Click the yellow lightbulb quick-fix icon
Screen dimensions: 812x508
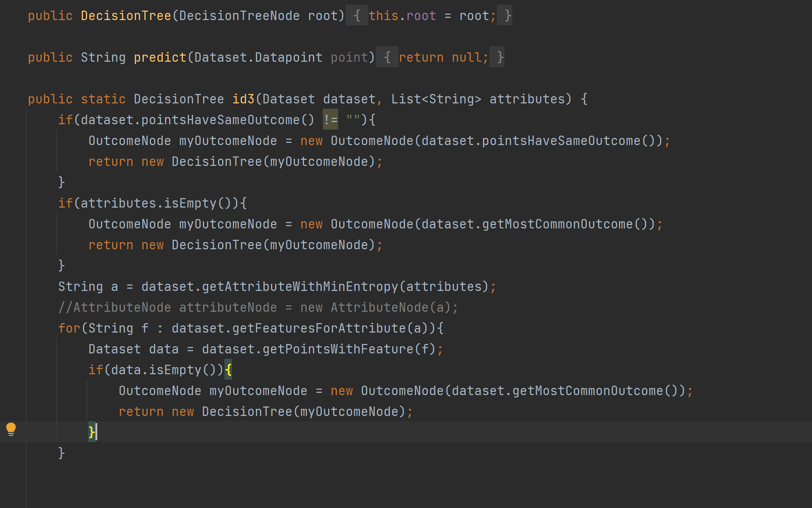click(x=11, y=429)
